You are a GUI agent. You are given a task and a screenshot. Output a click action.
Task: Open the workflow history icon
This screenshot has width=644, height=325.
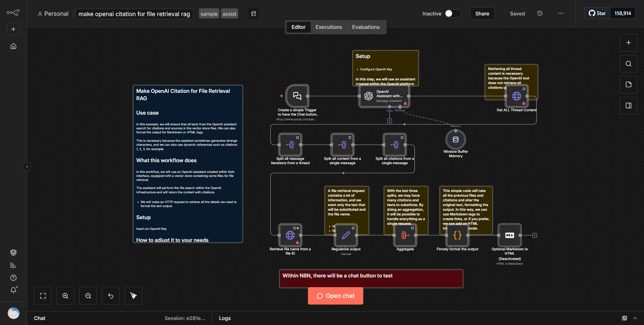coord(540,13)
